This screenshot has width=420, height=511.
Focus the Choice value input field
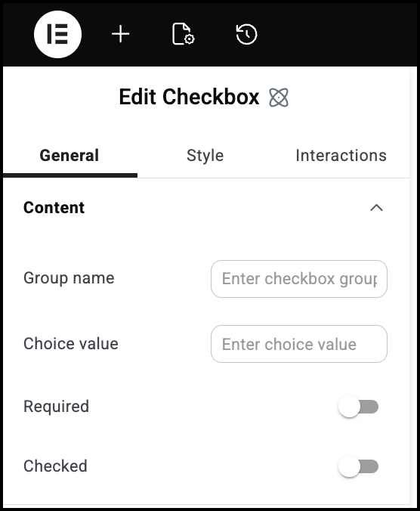click(299, 344)
